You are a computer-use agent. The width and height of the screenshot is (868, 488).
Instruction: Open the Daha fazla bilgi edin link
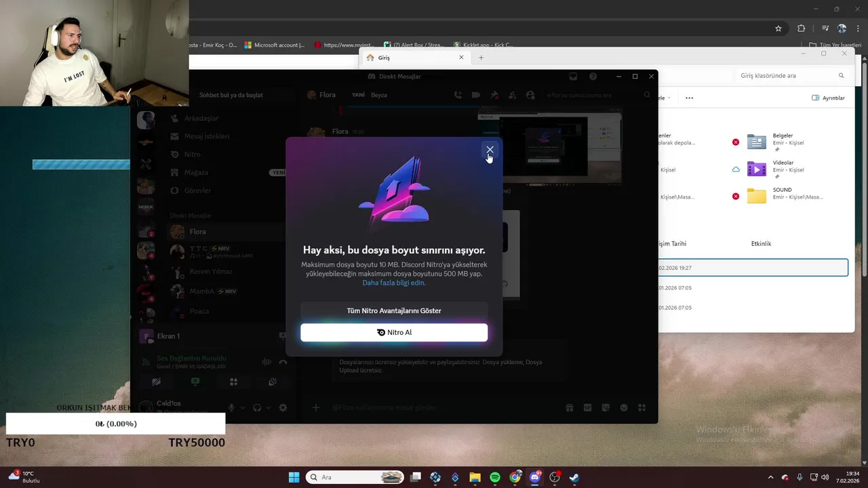coord(393,283)
